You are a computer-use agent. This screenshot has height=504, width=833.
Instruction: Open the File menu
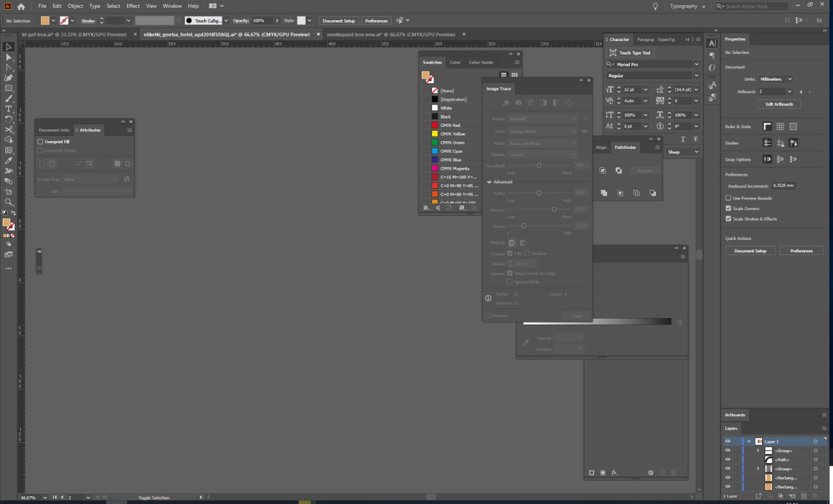[42, 6]
